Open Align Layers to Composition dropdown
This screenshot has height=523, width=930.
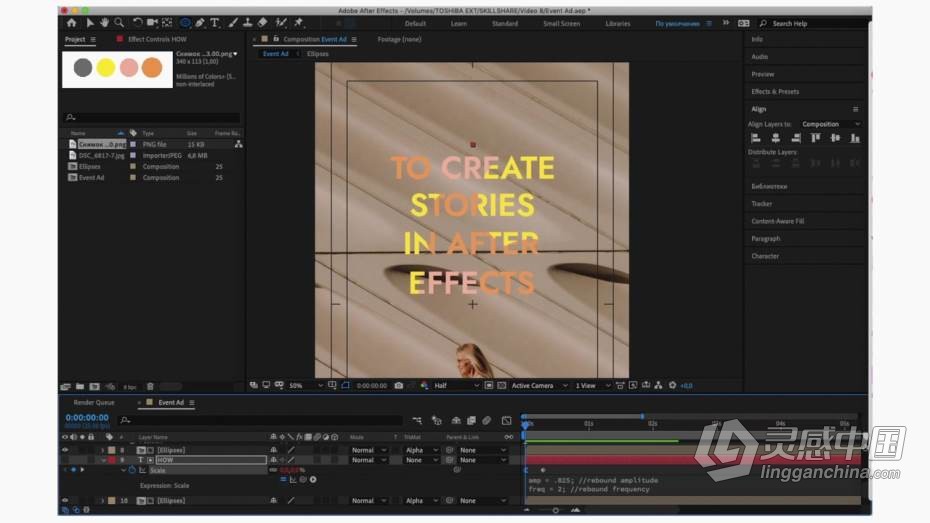[830, 124]
